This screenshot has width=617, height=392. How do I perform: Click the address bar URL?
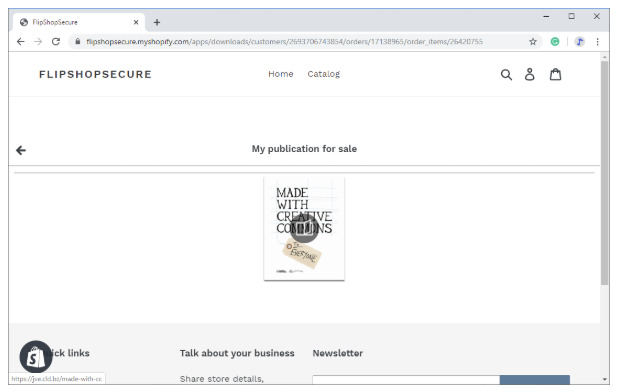point(284,41)
